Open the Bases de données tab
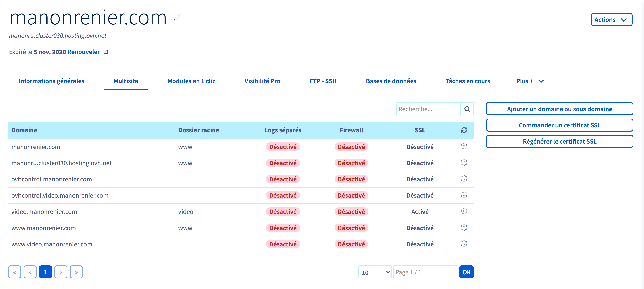 tap(391, 81)
